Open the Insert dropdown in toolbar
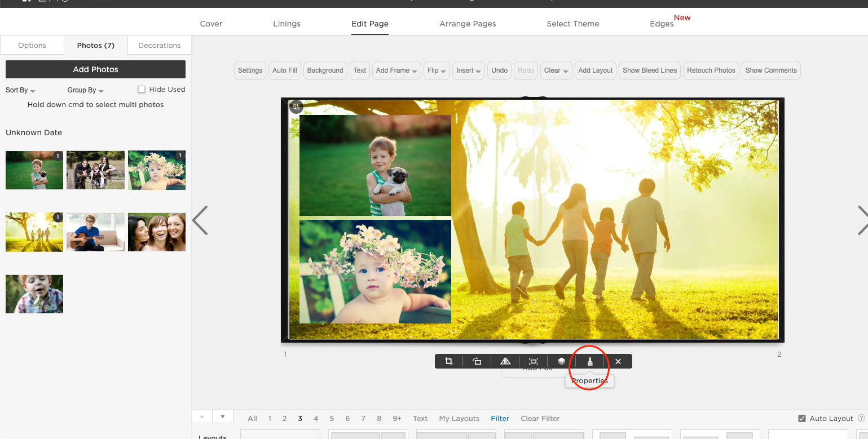The height and width of the screenshot is (439, 868). point(469,70)
